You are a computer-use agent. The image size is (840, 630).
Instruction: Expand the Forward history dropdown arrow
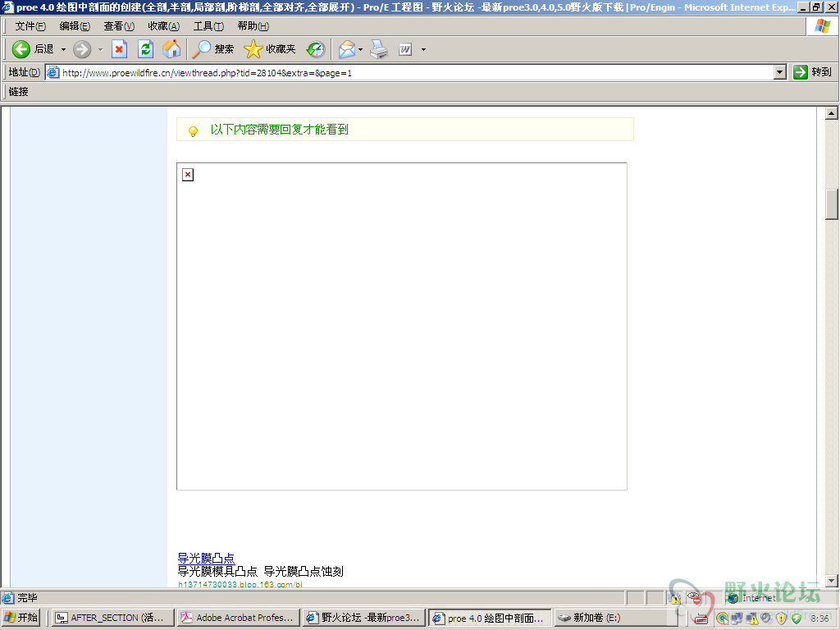pyautogui.click(x=100, y=49)
